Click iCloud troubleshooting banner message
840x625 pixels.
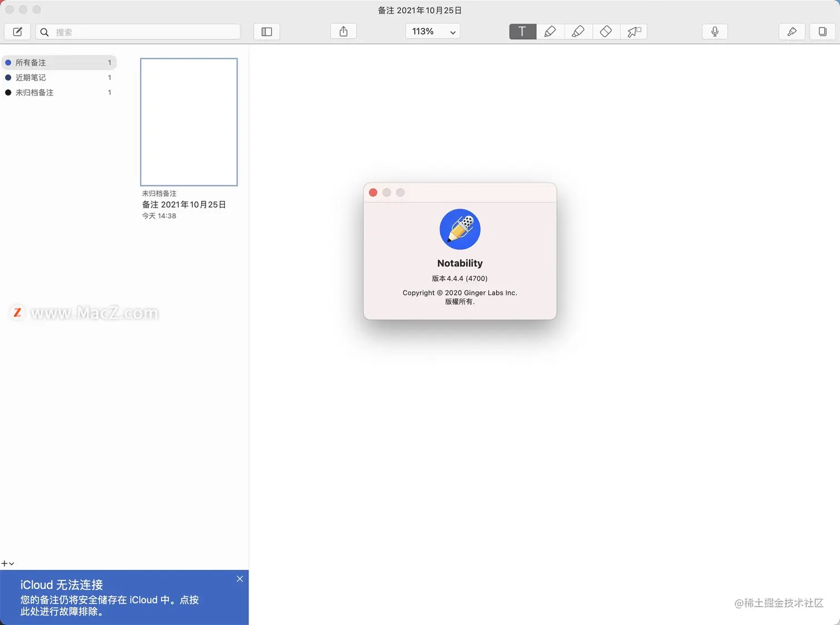click(109, 606)
